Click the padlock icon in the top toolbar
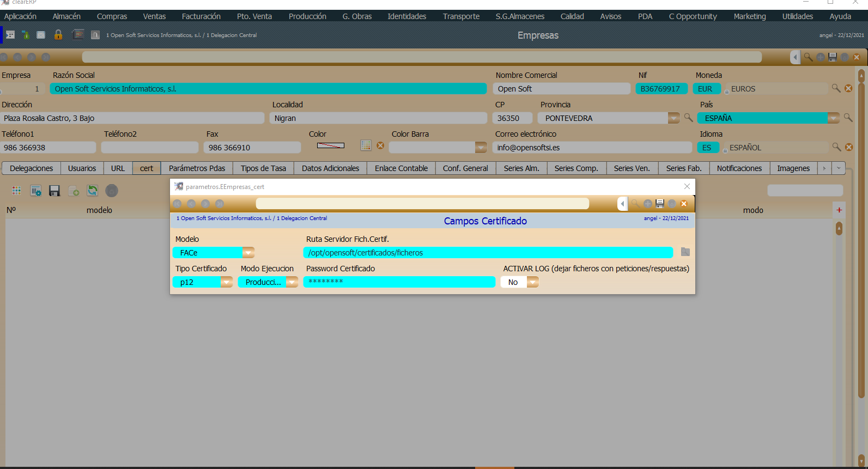This screenshot has width=868, height=469. click(x=58, y=35)
